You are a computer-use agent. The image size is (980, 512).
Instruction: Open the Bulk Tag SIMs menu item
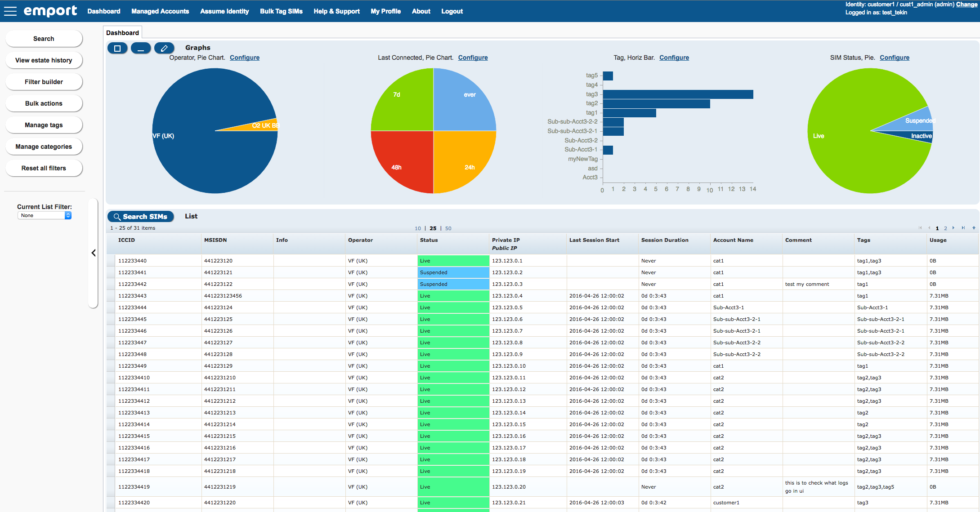tap(281, 11)
